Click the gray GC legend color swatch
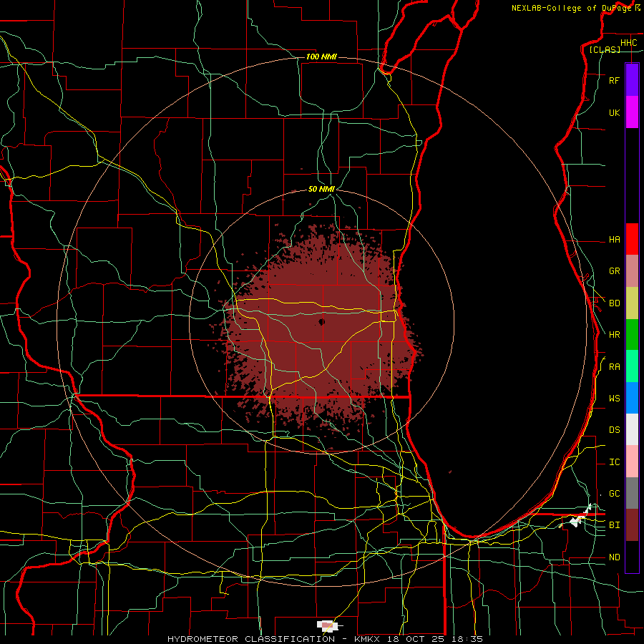 tap(632, 493)
